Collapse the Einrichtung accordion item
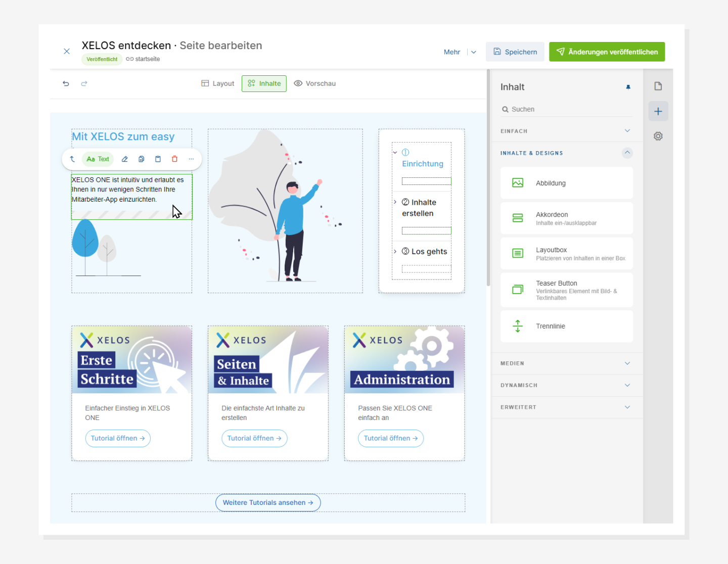Screen dimensions: 728x564 (x=395, y=152)
